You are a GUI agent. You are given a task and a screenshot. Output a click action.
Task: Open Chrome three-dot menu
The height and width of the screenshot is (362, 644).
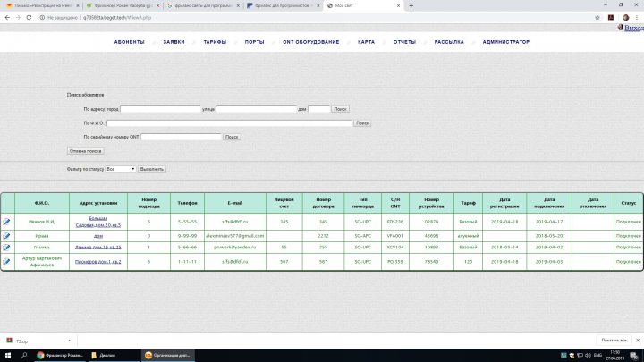(637, 18)
